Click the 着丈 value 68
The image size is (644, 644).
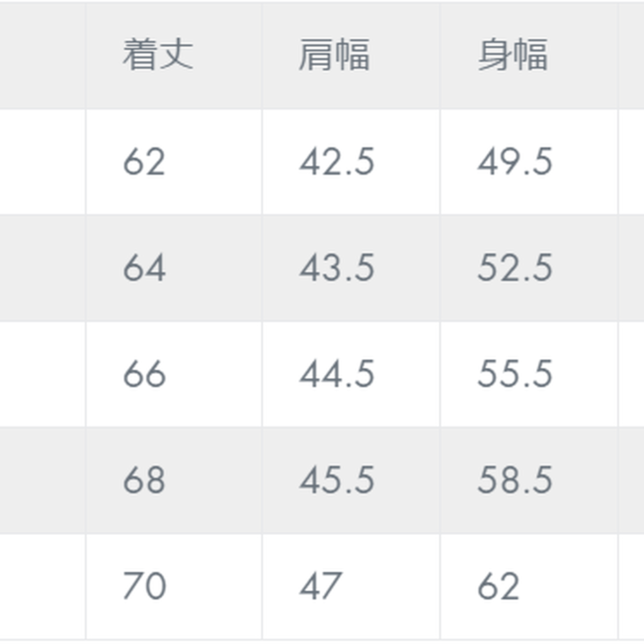click(144, 479)
